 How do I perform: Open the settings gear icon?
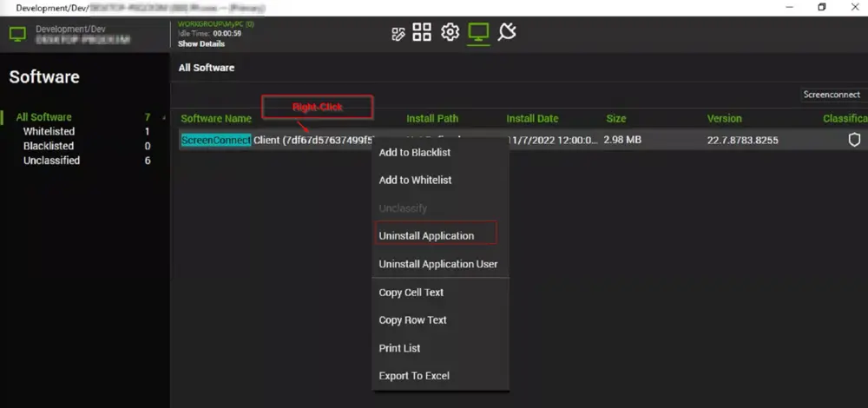pyautogui.click(x=450, y=32)
